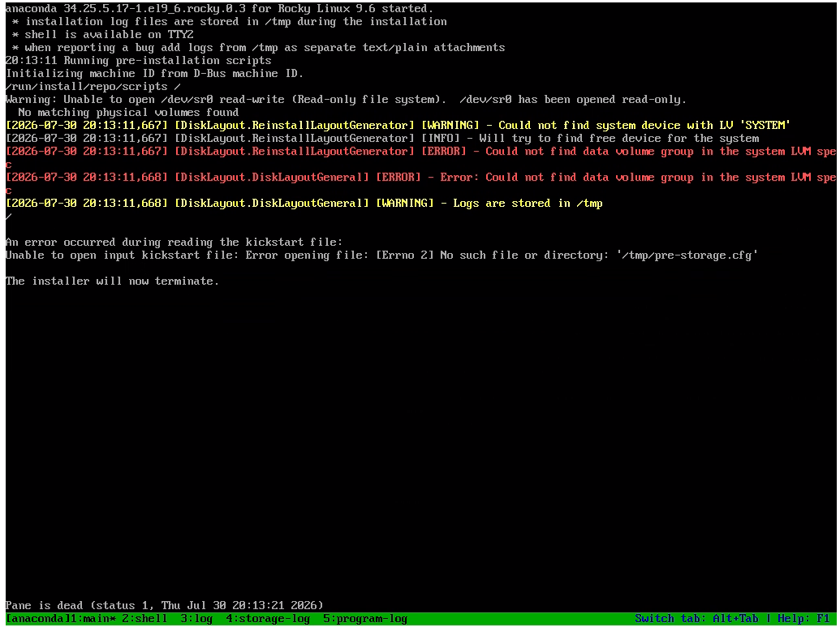Click the 'Unable to open input kickstart file' line
This screenshot has width=840, height=627.
381,255
